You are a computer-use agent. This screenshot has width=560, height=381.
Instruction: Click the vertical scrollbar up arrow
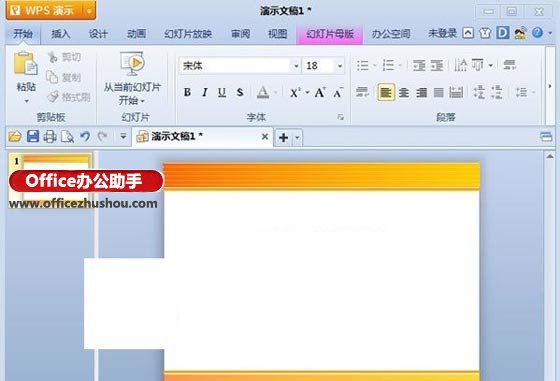click(550, 156)
